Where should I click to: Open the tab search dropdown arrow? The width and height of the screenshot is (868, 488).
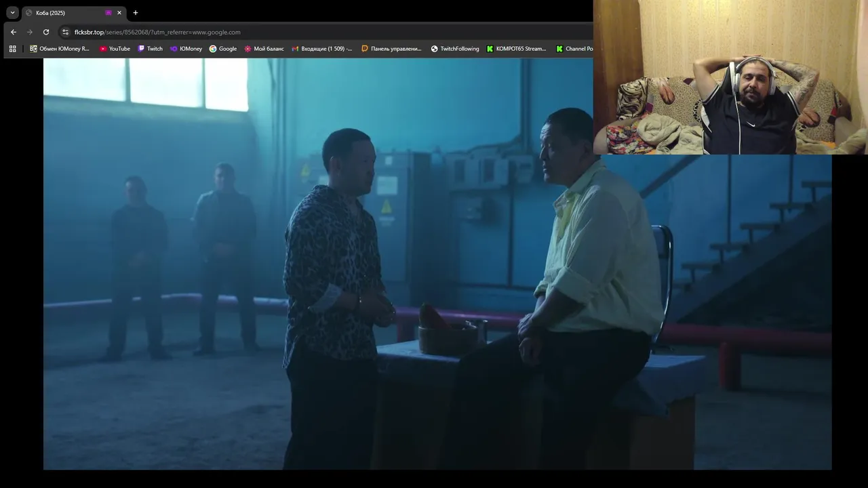[12, 12]
